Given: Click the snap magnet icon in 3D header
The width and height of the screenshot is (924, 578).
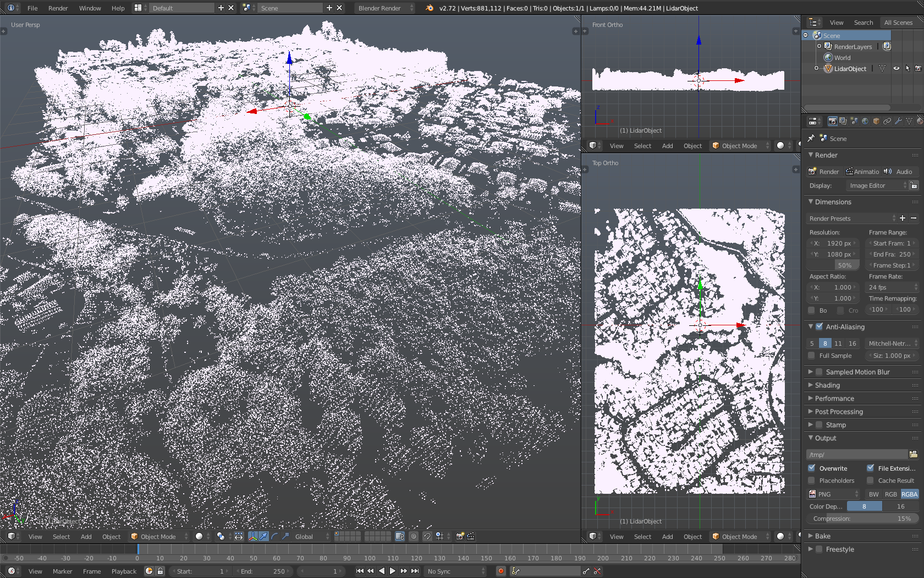Looking at the screenshot, I should coord(427,536).
